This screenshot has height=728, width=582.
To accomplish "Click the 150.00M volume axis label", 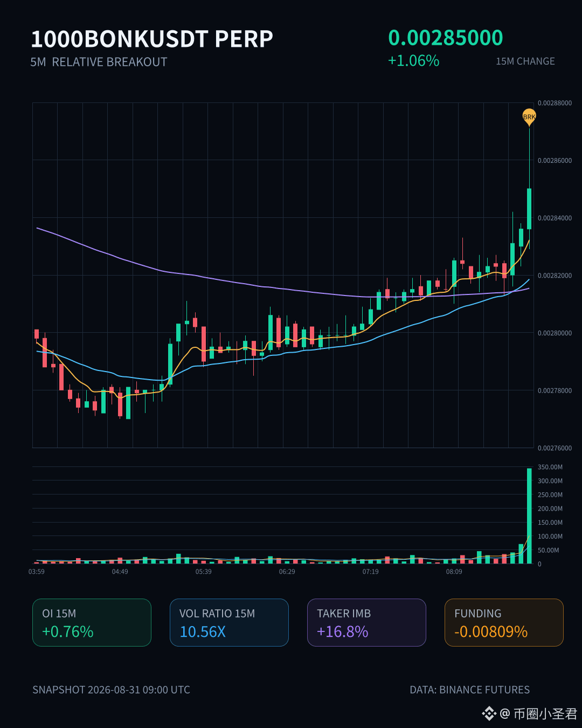I will click(x=550, y=523).
